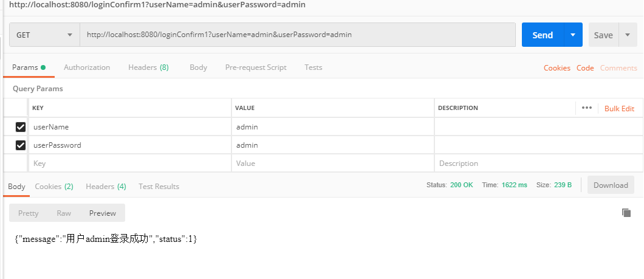Screen dimensions: 644x279
Task: Open the three-dots column options menu
Action: click(586, 108)
